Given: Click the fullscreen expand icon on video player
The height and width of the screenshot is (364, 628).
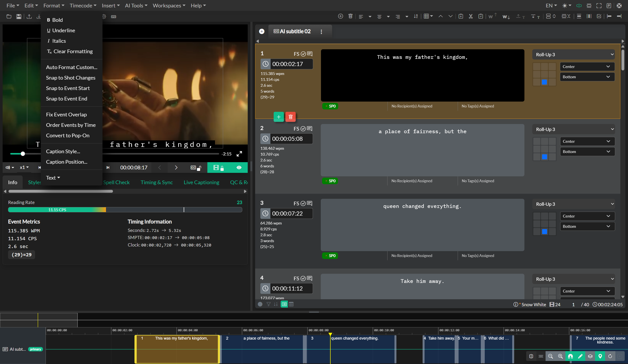Looking at the screenshot, I should click(x=239, y=154).
